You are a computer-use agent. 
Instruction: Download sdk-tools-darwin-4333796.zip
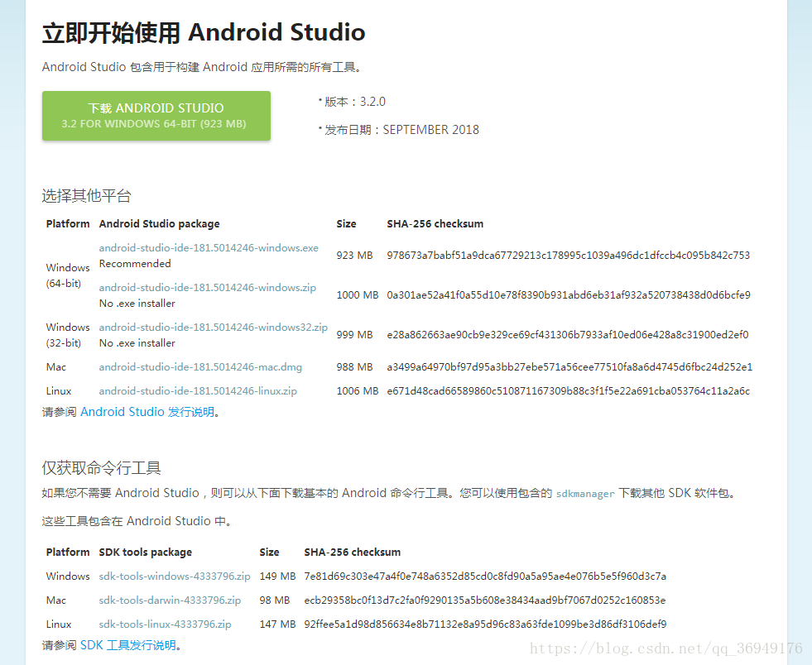click(170, 600)
